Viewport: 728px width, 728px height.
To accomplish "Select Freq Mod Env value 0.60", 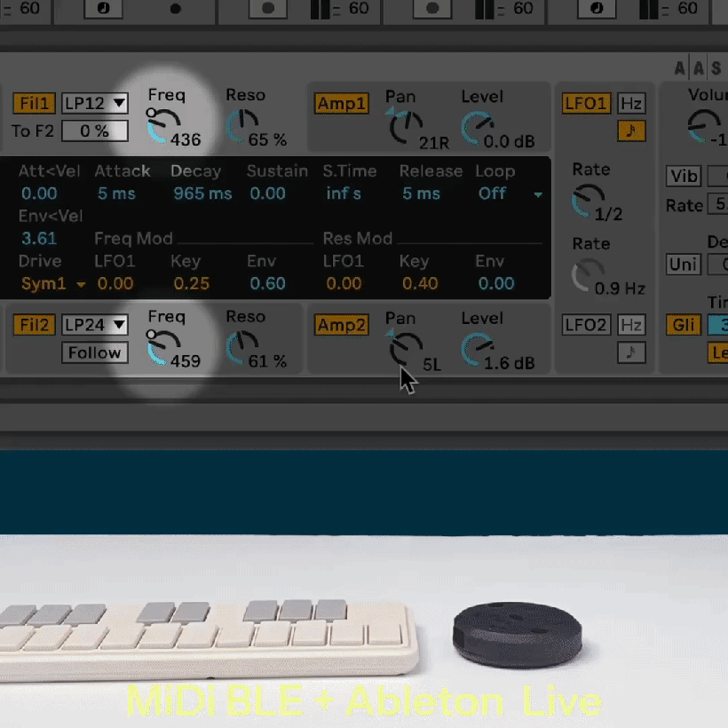I will 268,284.
